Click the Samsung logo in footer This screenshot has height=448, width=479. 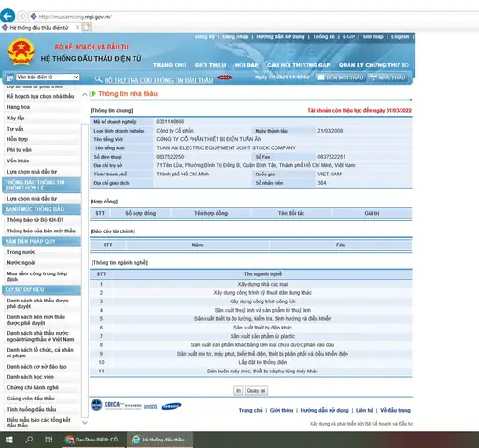171,406
